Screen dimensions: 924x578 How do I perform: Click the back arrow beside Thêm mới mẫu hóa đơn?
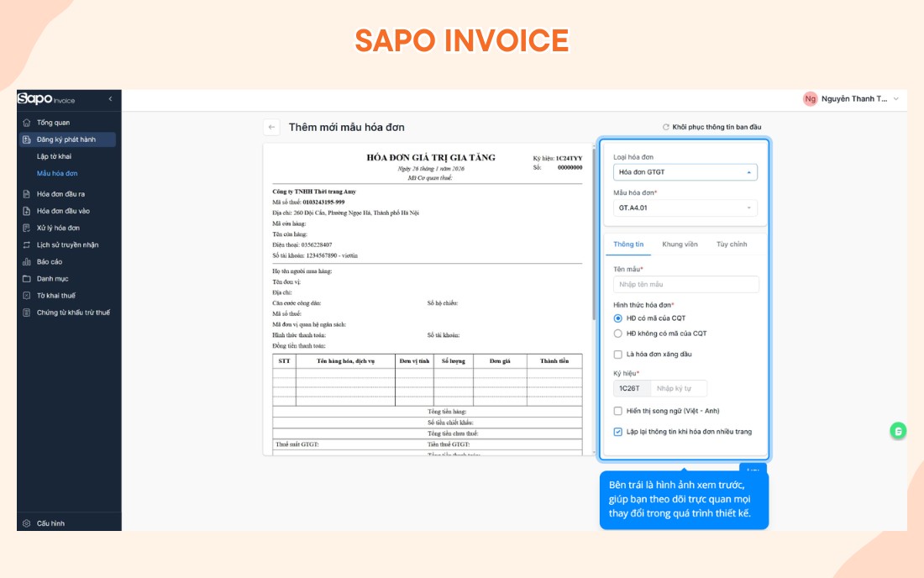[271, 127]
